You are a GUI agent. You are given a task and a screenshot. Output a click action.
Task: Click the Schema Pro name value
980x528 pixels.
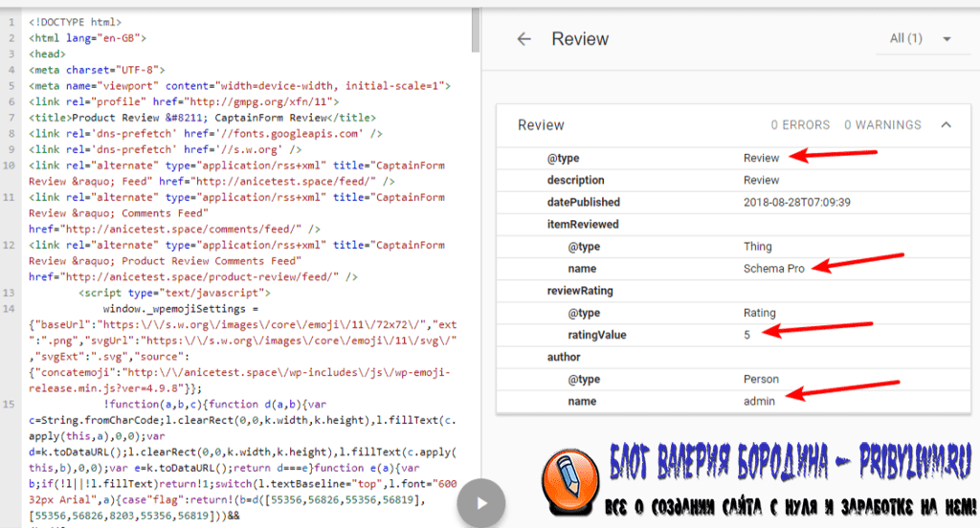(x=773, y=269)
